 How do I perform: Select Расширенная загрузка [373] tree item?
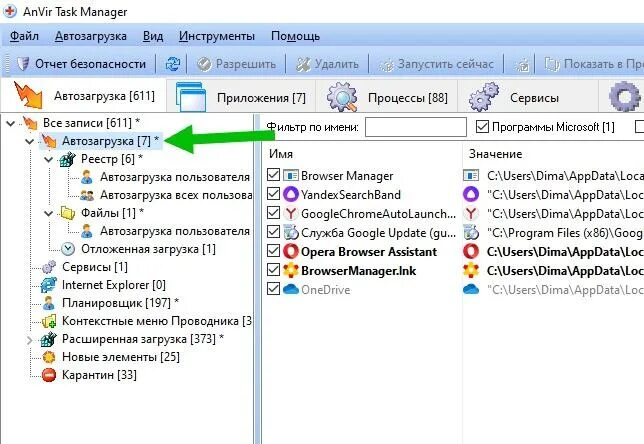(x=143, y=339)
